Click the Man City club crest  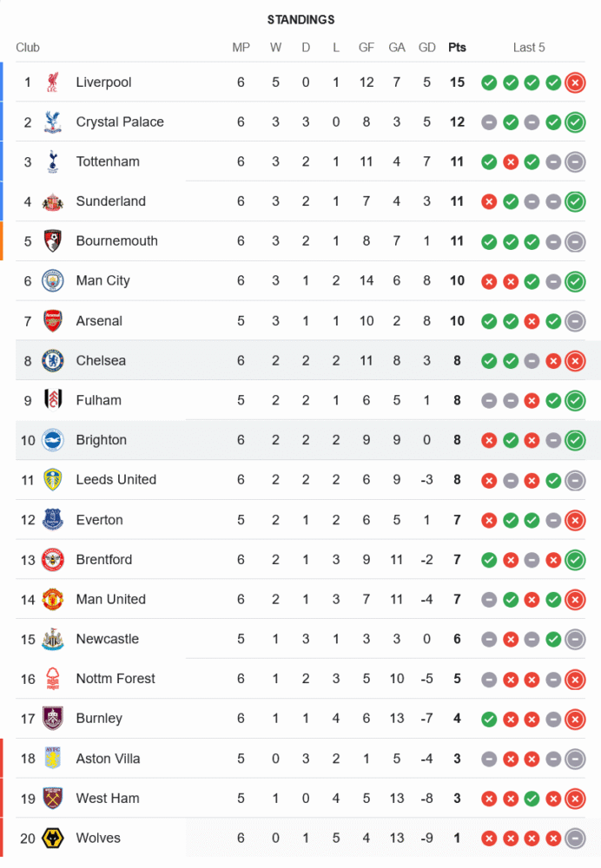click(x=53, y=281)
